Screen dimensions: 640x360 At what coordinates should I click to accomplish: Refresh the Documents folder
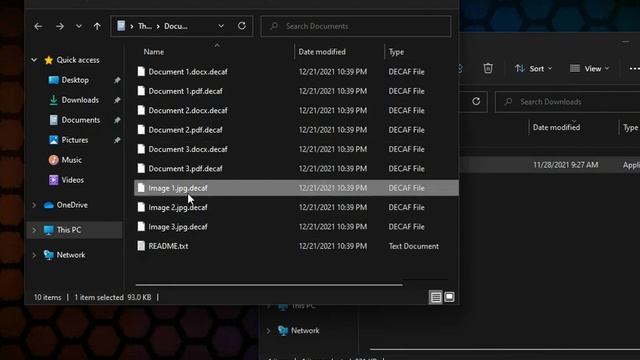(x=242, y=26)
